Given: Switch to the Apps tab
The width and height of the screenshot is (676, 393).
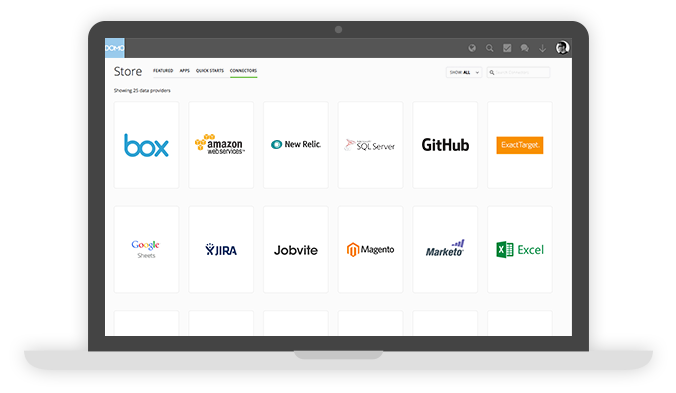Looking at the screenshot, I should (185, 71).
